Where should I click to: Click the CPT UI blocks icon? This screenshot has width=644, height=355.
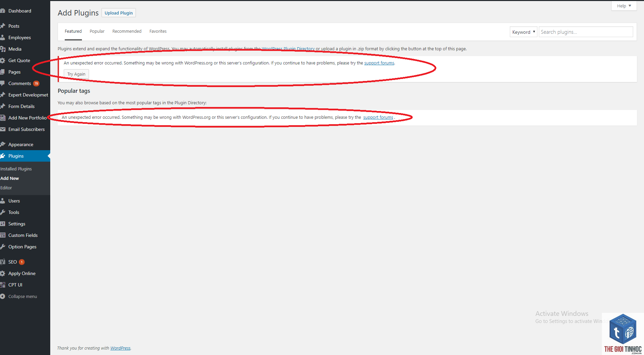point(2,285)
